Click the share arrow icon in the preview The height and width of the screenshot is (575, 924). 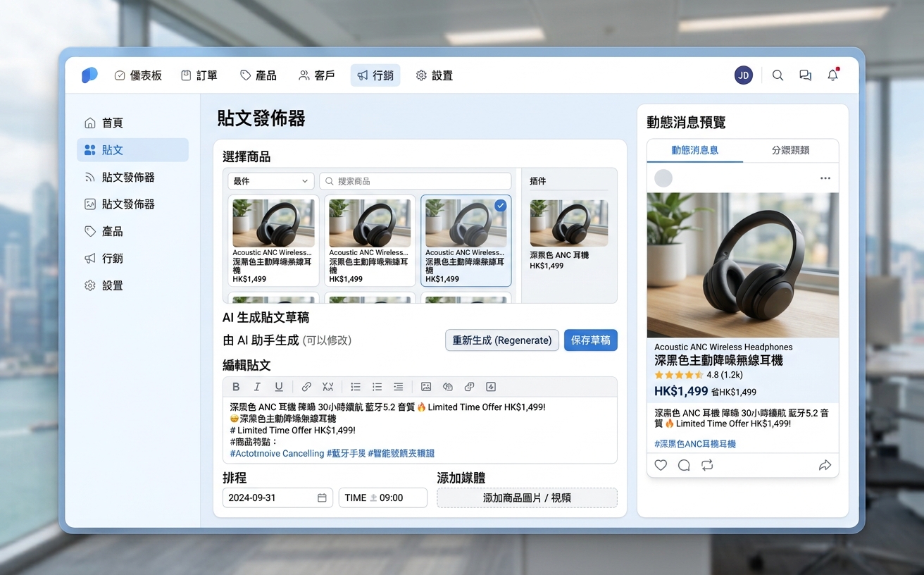[x=825, y=465]
